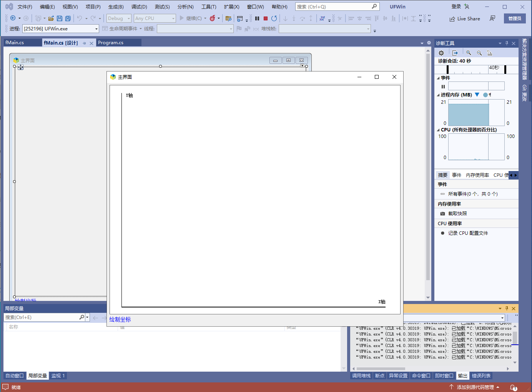The image size is (532, 392).
Task: Collapse the 事件 section in diagnostics
Action: coord(438,78)
